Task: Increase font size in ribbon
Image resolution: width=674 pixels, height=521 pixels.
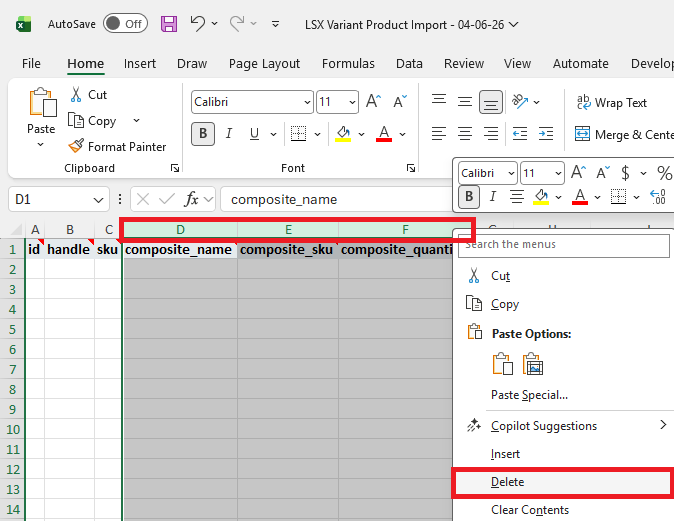Action: point(374,102)
